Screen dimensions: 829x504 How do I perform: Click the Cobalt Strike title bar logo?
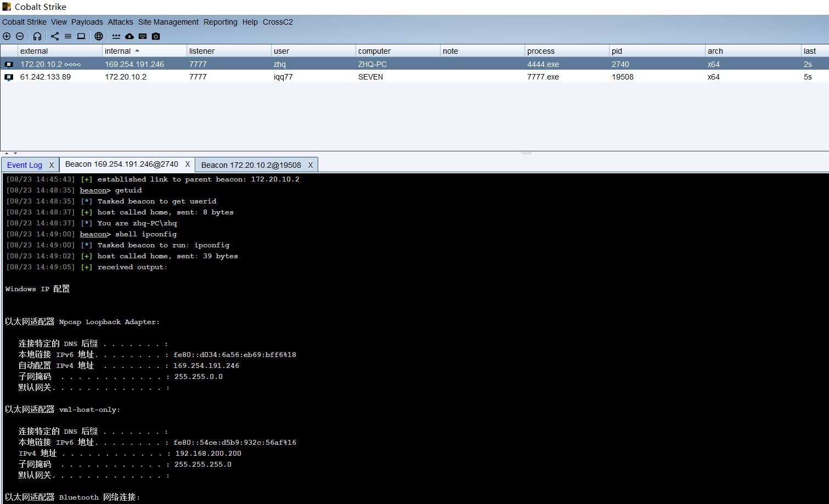pos(7,7)
